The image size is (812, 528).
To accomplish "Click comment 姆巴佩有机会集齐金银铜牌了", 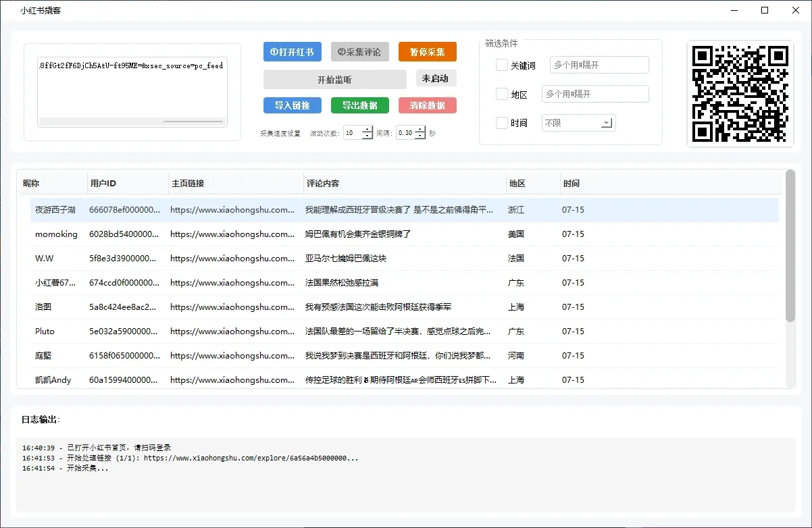I will pyautogui.click(x=358, y=234).
